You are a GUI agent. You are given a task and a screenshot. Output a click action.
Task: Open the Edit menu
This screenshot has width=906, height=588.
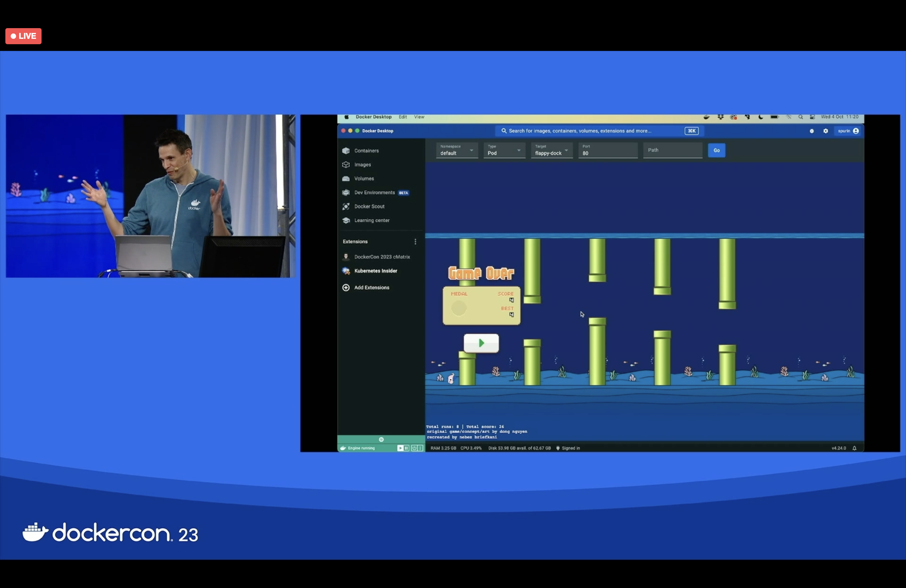click(403, 117)
